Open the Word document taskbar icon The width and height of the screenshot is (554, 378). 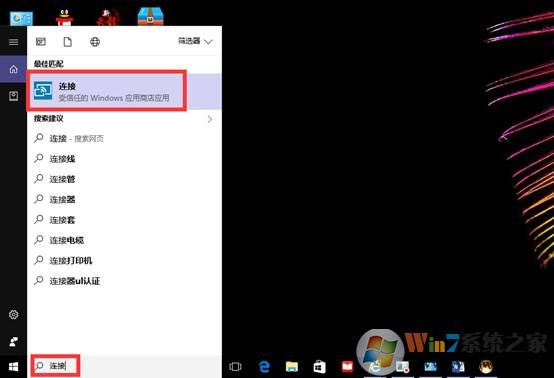click(x=458, y=367)
